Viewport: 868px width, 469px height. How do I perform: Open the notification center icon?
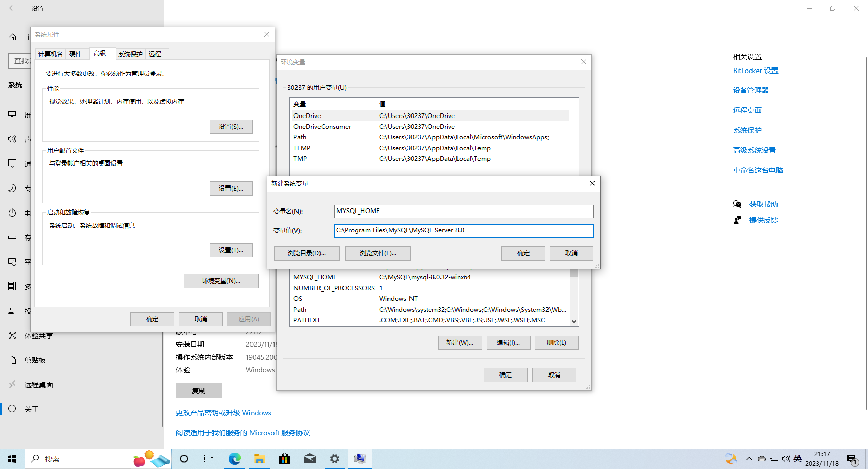(852, 460)
